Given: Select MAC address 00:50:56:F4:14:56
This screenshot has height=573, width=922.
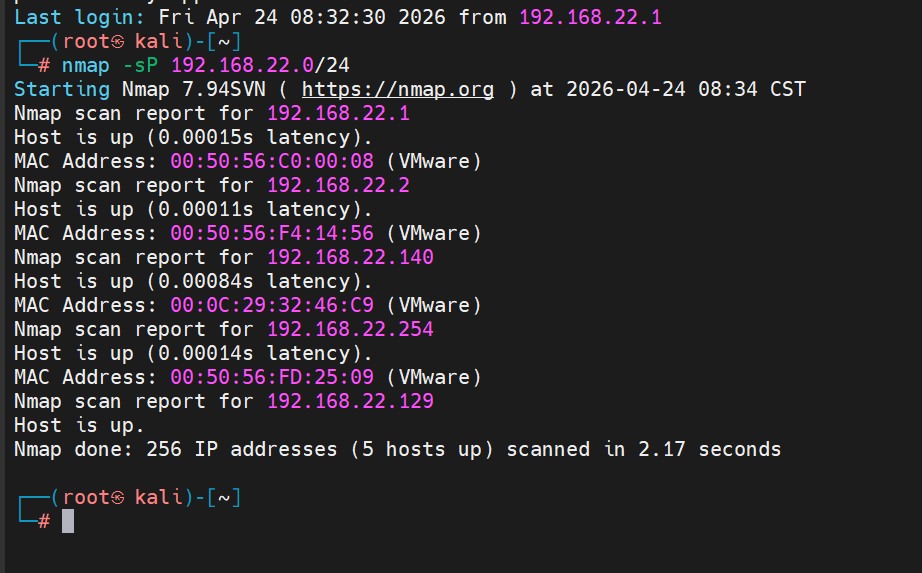Looking at the screenshot, I should pos(272,233).
